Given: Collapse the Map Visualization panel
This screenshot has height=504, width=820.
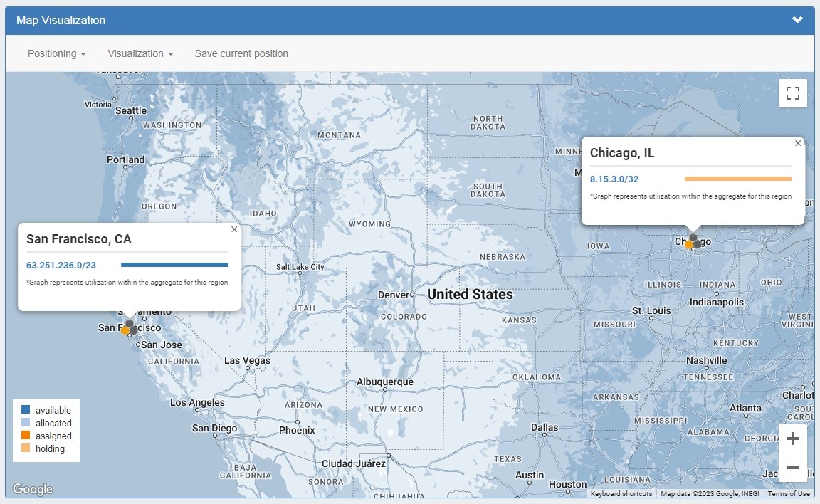Looking at the screenshot, I should tap(797, 20).
